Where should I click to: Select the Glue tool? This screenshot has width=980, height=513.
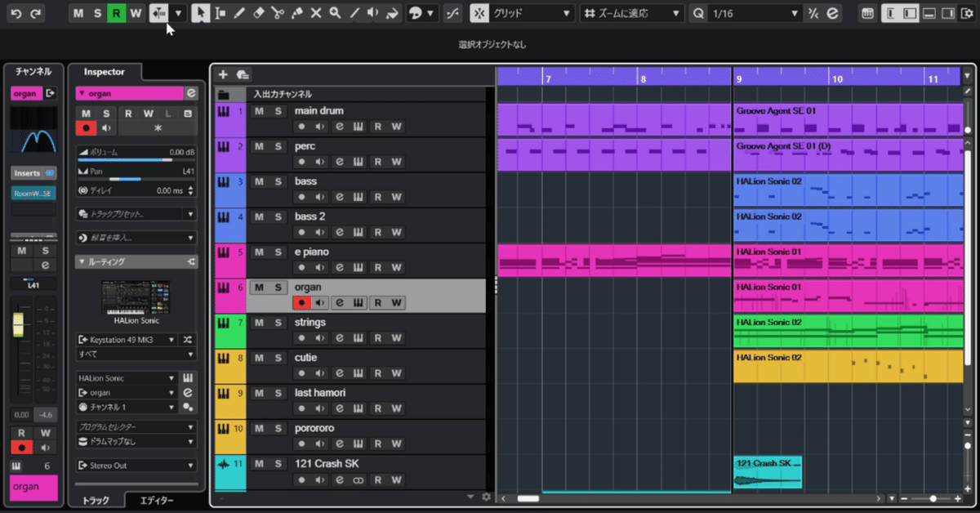(x=297, y=14)
